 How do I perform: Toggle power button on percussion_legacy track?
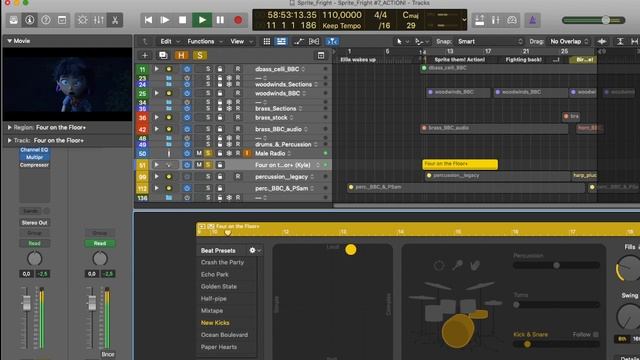point(187,177)
